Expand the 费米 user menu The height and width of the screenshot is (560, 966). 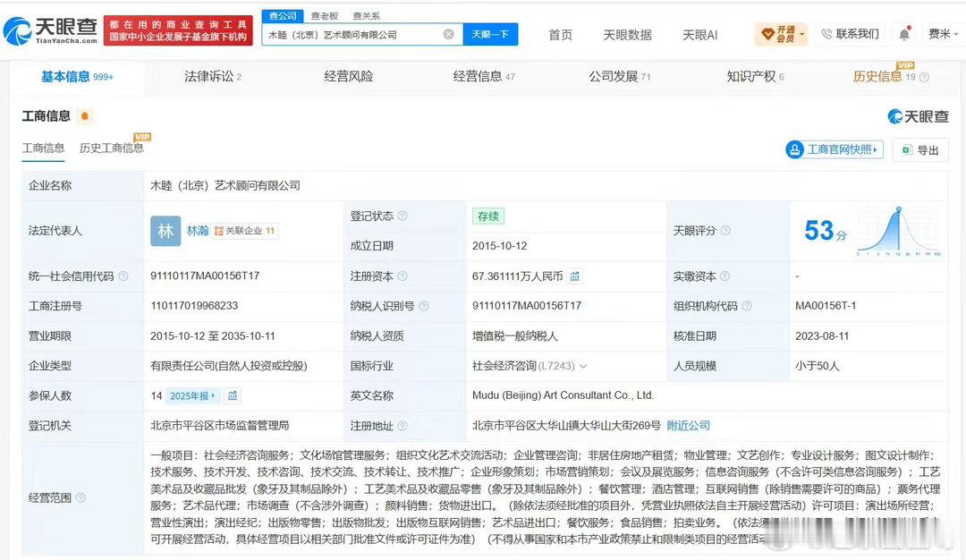(x=944, y=34)
